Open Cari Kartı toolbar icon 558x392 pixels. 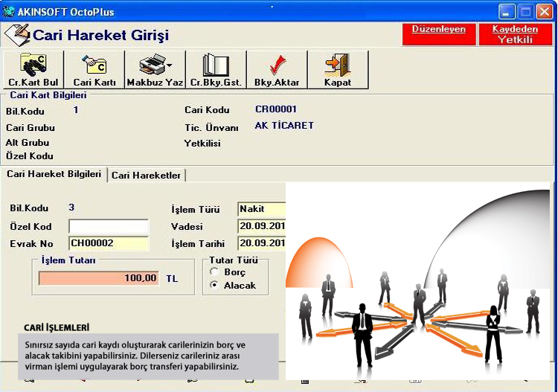(x=94, y=65)
